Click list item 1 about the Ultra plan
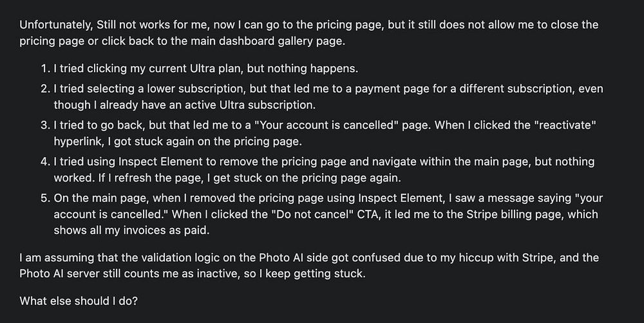 [199, 69]
